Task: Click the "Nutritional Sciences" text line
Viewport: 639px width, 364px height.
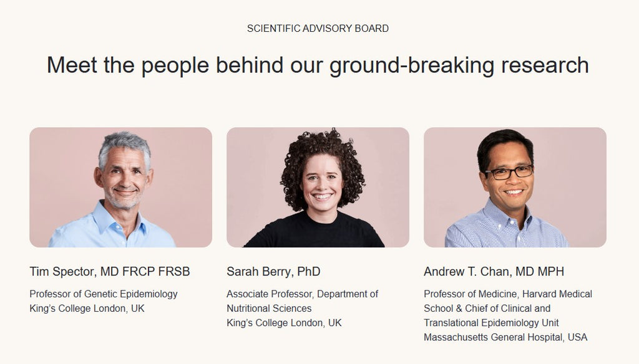Action: (x=269, y=308)
